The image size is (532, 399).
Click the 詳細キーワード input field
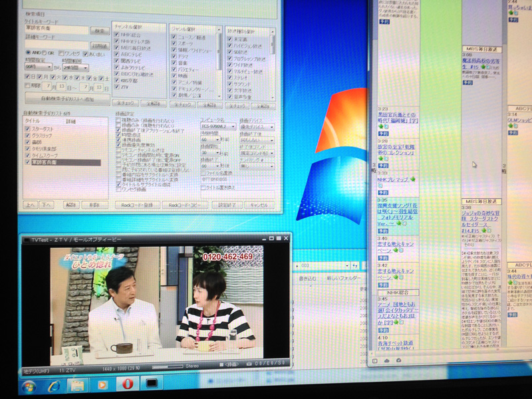pyautogui.click(x=57, y=45)
